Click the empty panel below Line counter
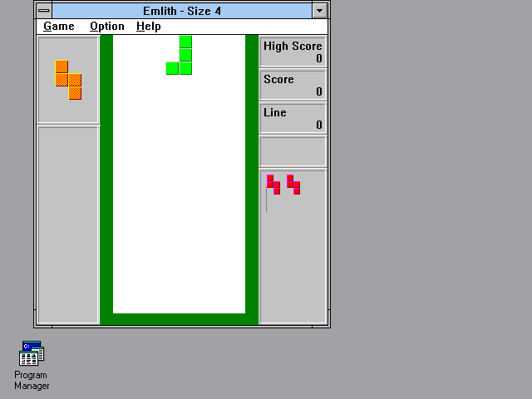The image size is (532, 399). click(293, 151)
